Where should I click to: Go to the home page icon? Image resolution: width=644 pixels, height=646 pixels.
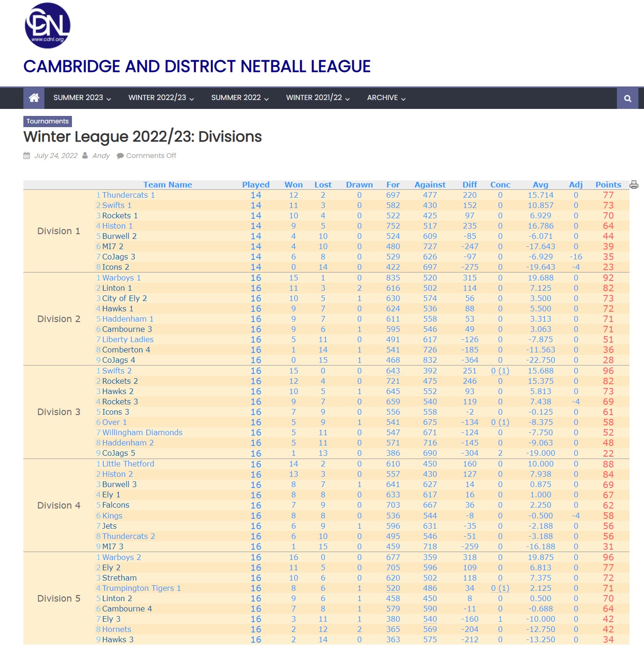[x=34, y=98]
